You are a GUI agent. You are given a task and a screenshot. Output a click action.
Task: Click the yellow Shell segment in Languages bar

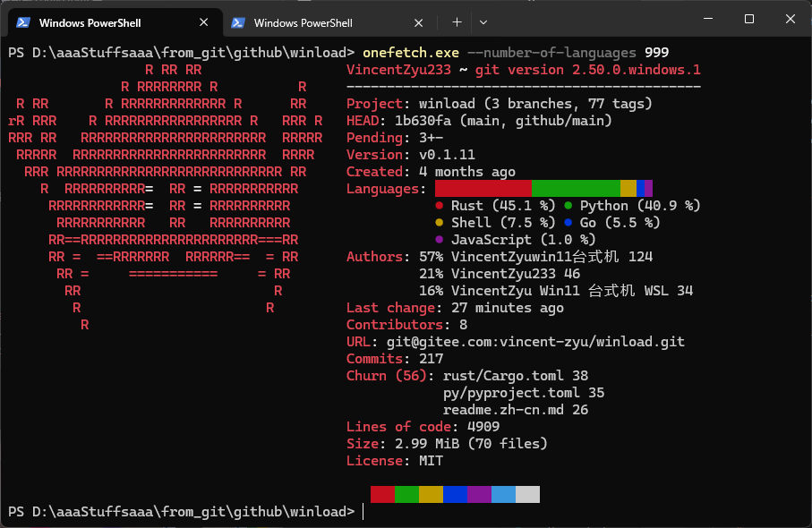click(x=628, y=189)
